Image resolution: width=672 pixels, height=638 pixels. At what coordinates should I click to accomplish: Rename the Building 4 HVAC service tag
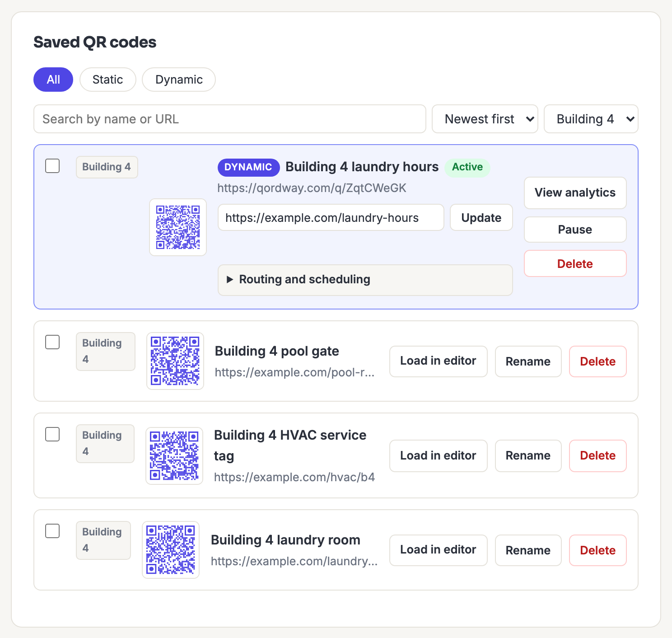[528, 455]
